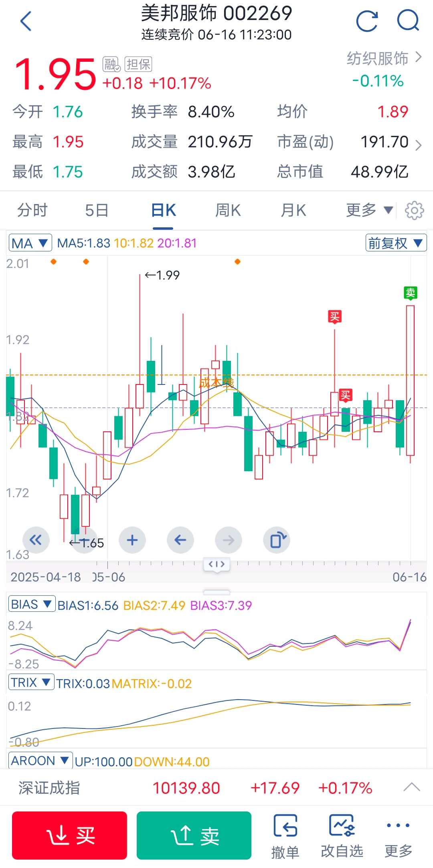Tap 今开 1.76 value
The image size is (433, 868).
[68, 112]
